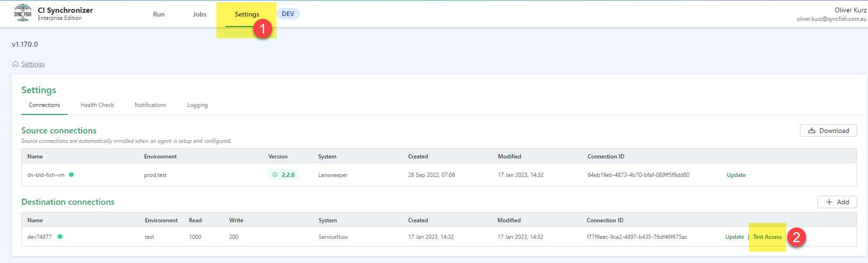Switch to the Logging tab
The image size is (868, 263).
pyautogui.click(x=197, y=105)
